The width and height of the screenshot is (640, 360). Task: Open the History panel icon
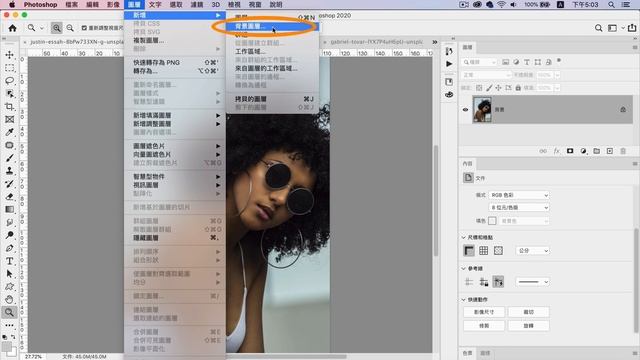[x=449, y=51]
